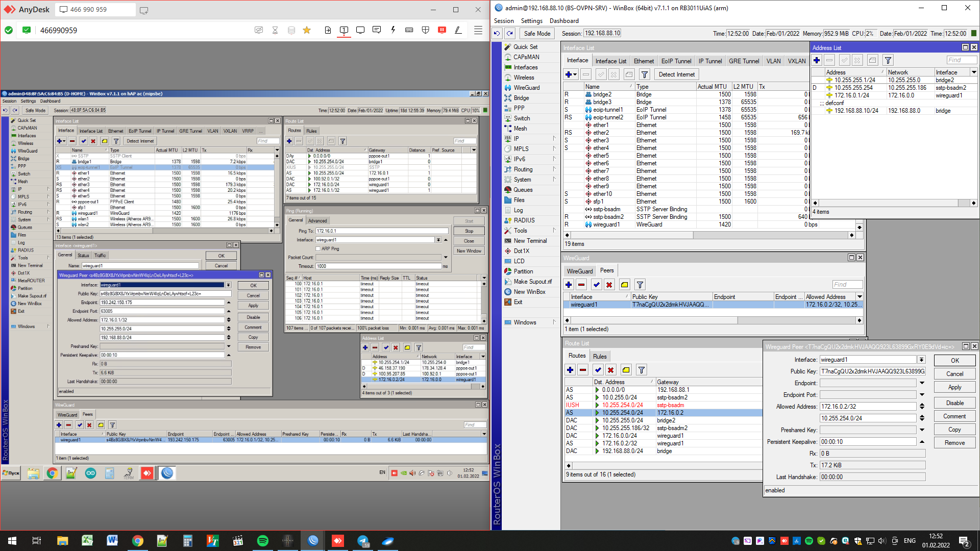The height and width of the screenshot is (551, 980).
Task: Open AnyDesk chat icon in toolbar
Action: click(x=377, y=30)
